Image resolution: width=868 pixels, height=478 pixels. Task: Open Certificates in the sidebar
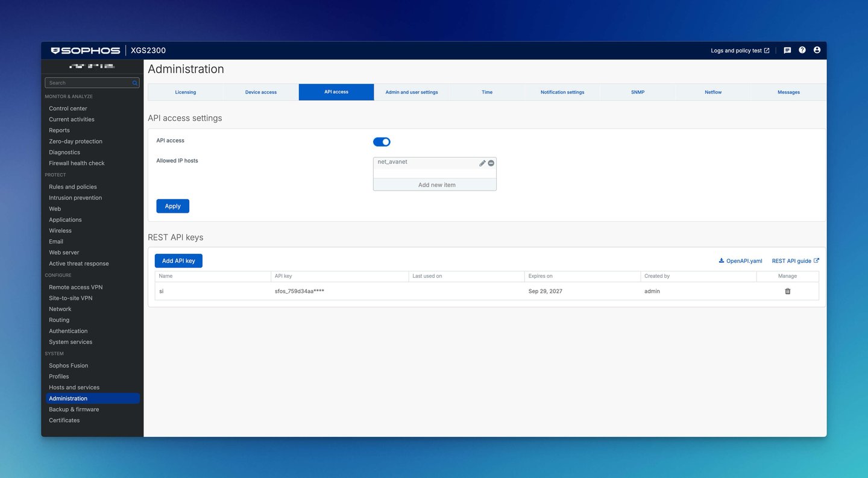(64, 420)
